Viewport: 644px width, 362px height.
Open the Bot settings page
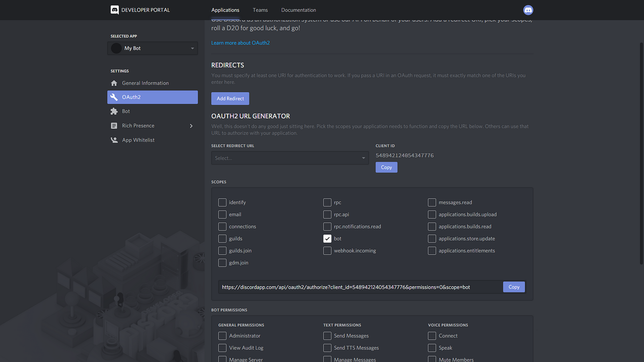pos(152,111)
